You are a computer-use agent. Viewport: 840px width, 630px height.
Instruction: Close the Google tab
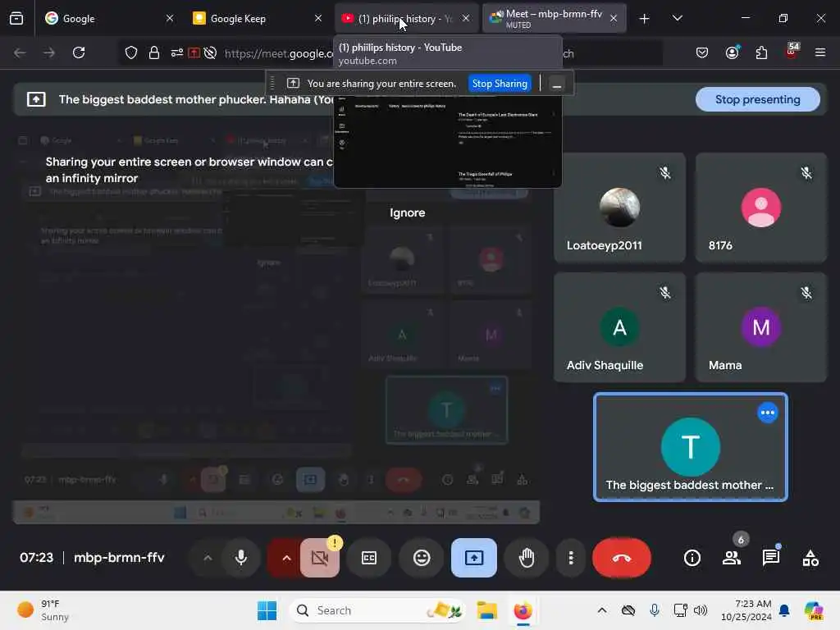(170, 18)
